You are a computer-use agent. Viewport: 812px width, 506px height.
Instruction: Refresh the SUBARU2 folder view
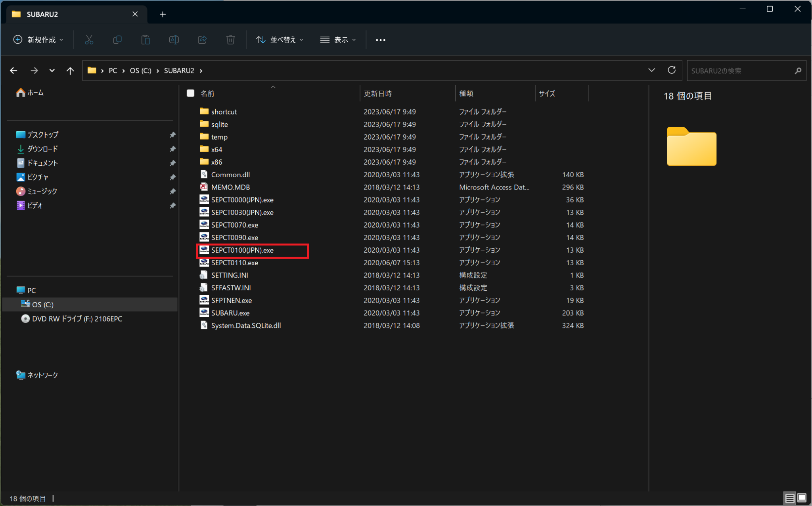[671, 70]
